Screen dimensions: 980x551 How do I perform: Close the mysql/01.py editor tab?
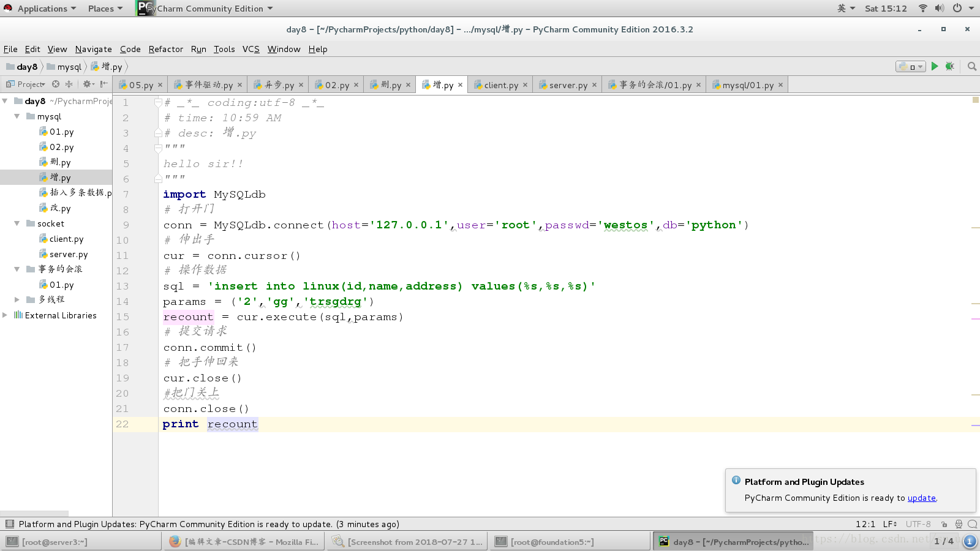pyautogui.click(x=781, y=85)
